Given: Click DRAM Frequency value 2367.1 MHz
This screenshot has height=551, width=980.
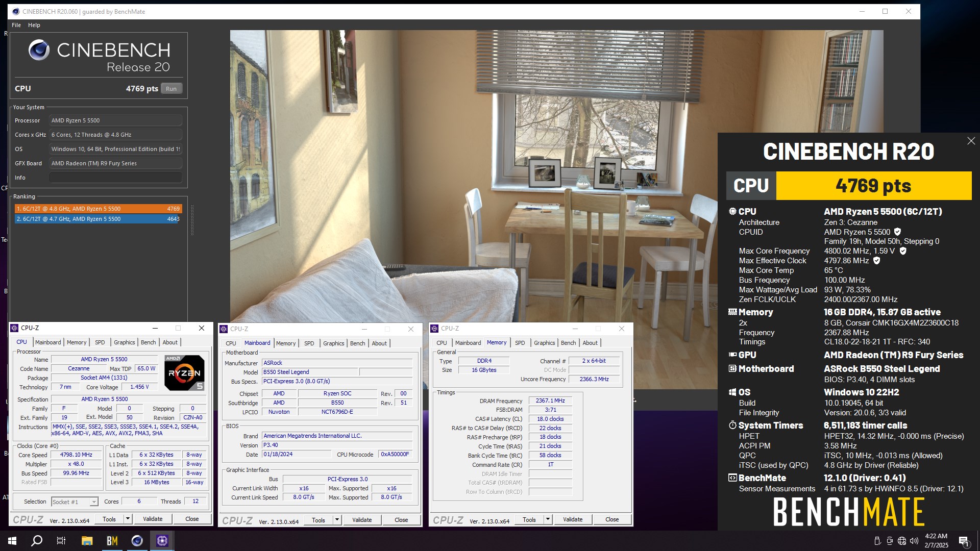Looking at the screenshot, I should coord(550,400).
